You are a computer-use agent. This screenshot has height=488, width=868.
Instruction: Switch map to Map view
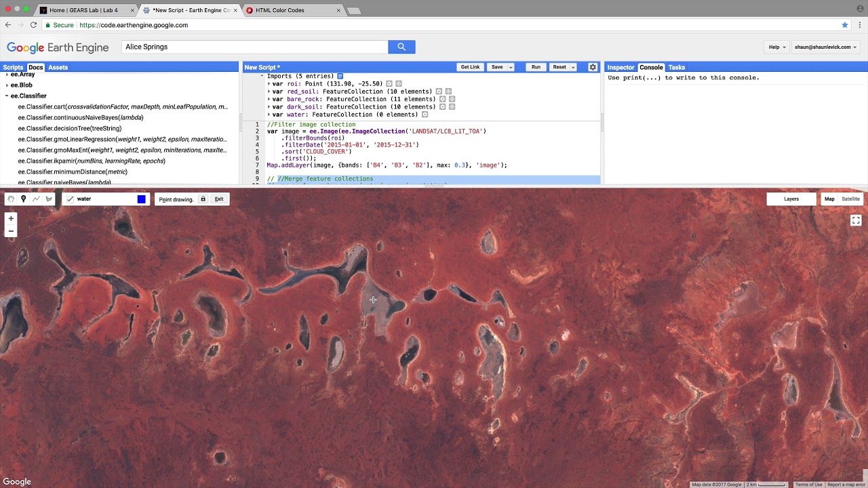(x=829, y=199)
